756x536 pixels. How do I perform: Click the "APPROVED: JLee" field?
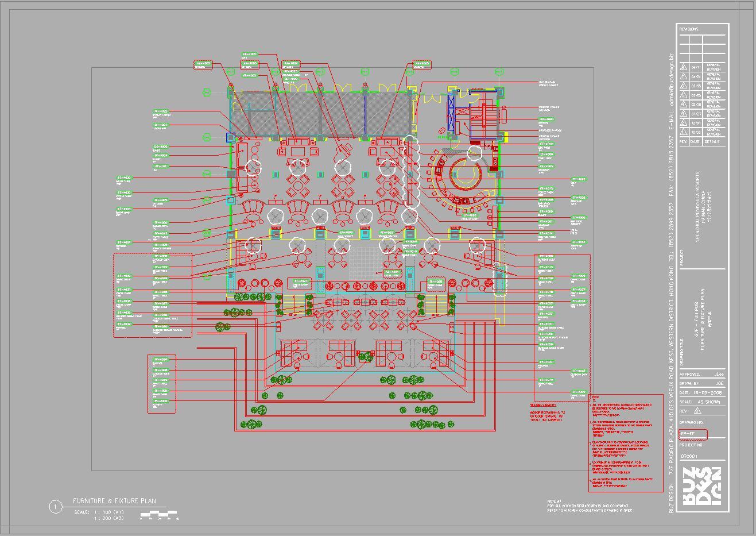coord(703,374)
